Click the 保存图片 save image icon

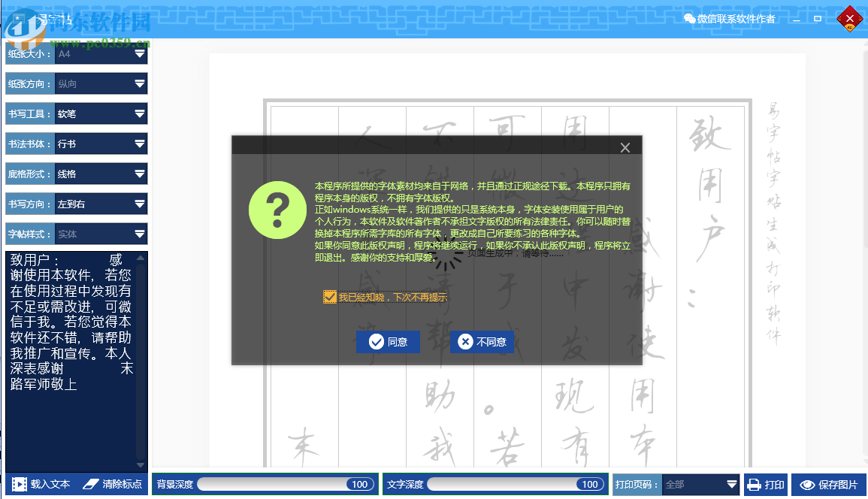pos(808,484)
